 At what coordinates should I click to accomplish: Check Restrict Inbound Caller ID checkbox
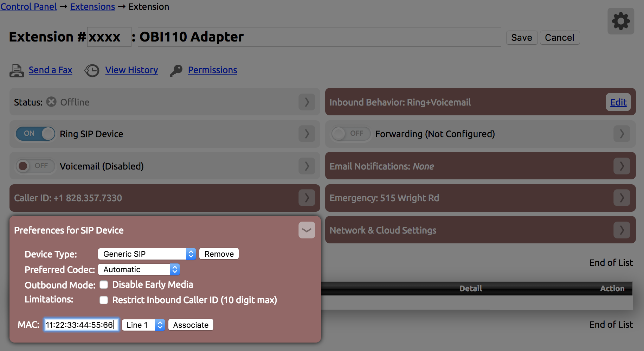click(104, 300)
